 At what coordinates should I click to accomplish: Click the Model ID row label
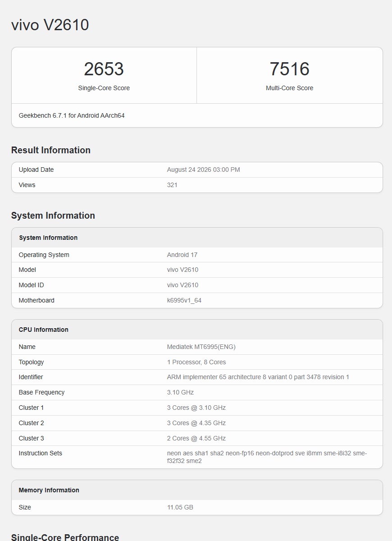(x=32, y=285)
